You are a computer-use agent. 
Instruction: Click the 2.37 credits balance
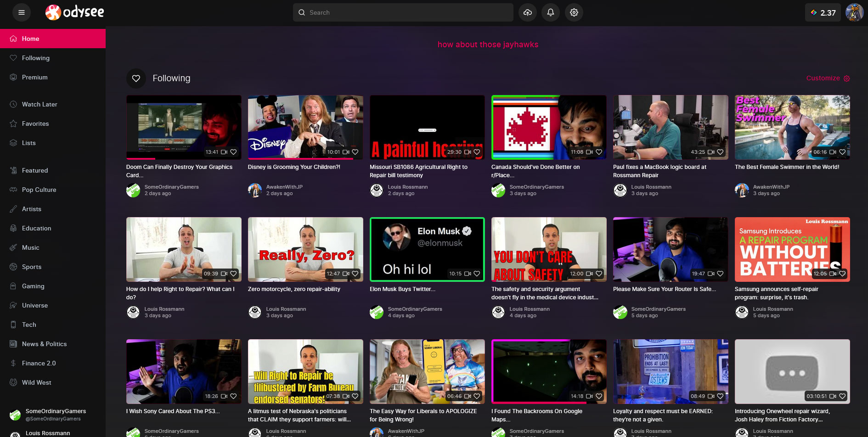(x=823, y=12)
